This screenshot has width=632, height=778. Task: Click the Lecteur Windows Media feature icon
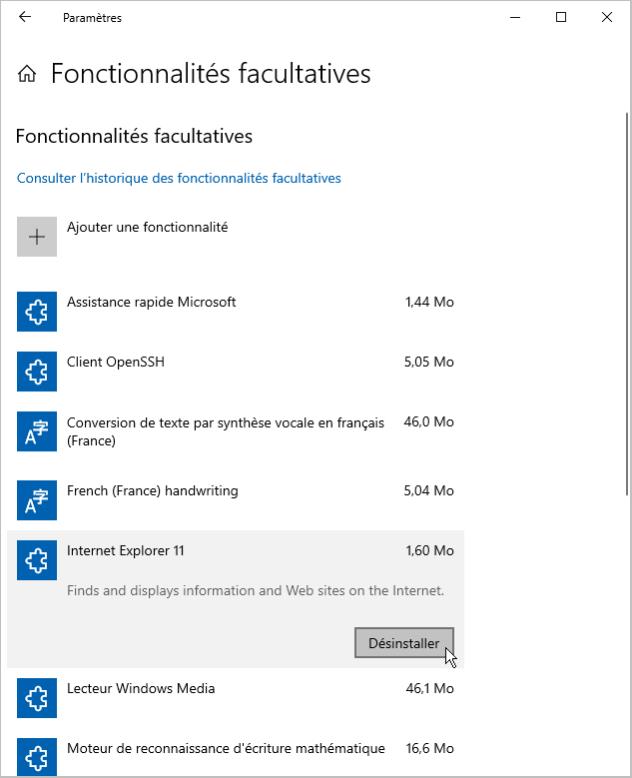pyautogui.click(x=37, y=698)
